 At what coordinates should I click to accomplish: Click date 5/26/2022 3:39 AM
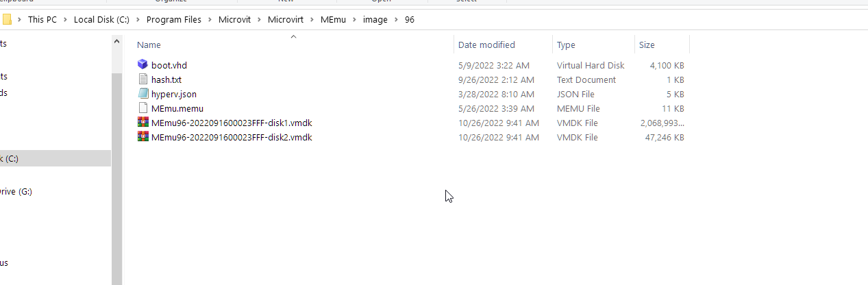click(x=497, y=108)
